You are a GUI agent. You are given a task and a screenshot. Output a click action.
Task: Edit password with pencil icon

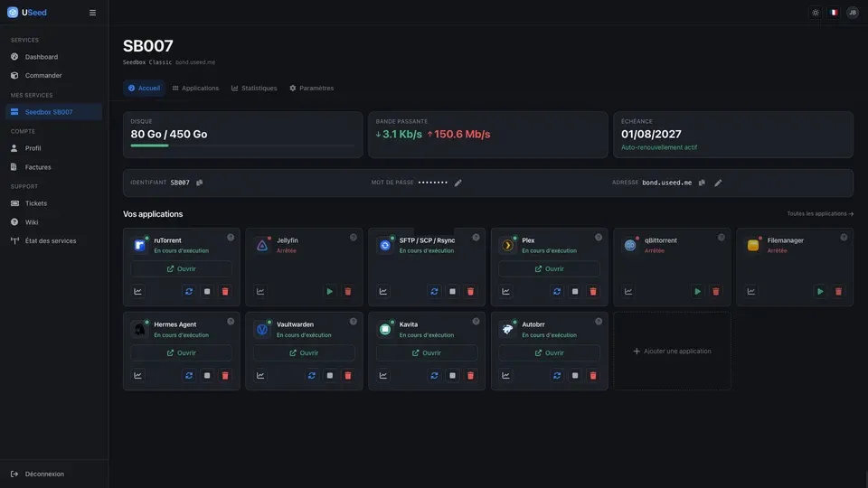tap(458, 183)
